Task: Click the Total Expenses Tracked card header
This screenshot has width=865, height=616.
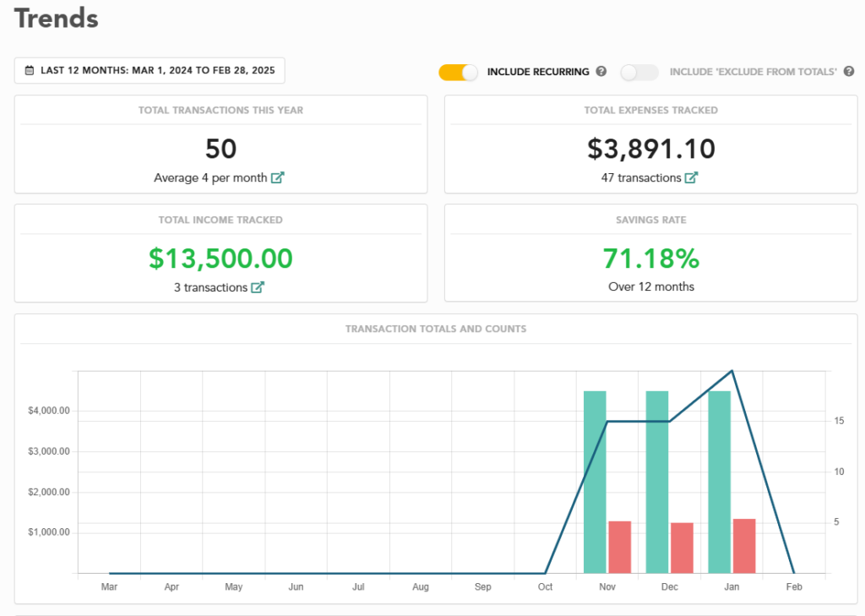Action: pos(650,110)
